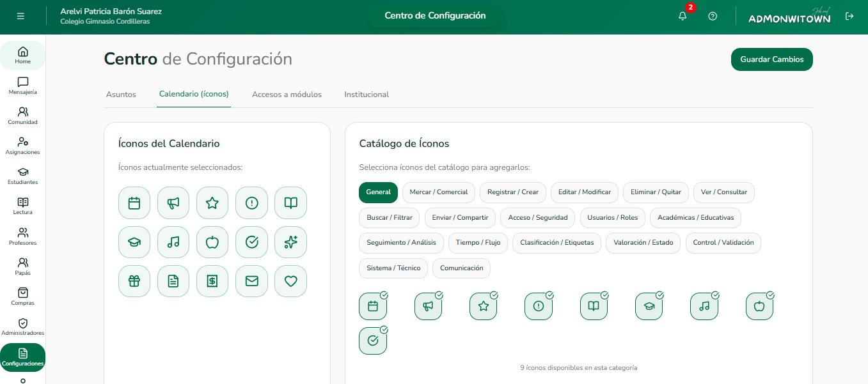Click gift icon in Íconos del Calendario
The width and height of the screenshot is (868, 384).
(x=134, y=281)
